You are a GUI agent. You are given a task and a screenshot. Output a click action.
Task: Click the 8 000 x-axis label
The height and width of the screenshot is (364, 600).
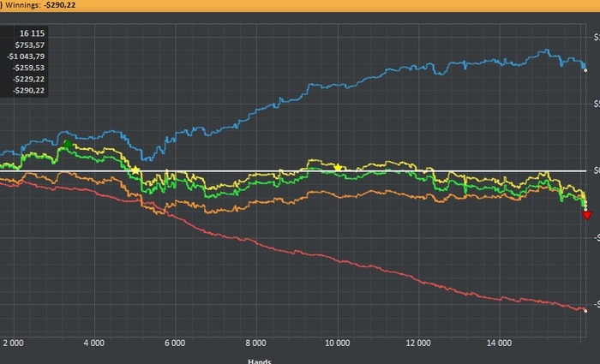pos(255,343)
